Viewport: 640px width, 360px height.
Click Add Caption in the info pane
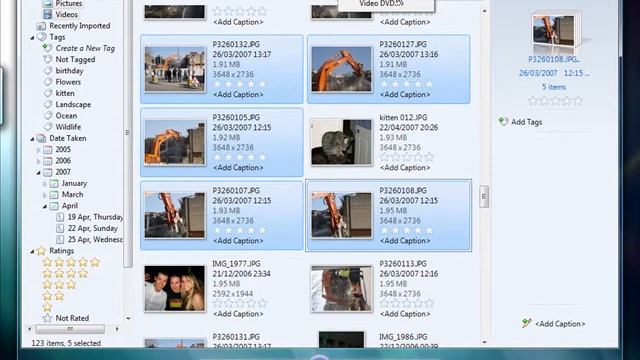pos(560,324)
